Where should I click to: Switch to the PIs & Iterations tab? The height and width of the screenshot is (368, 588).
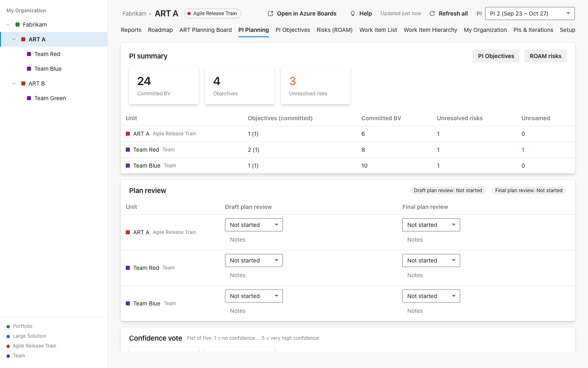pos(533,30)
